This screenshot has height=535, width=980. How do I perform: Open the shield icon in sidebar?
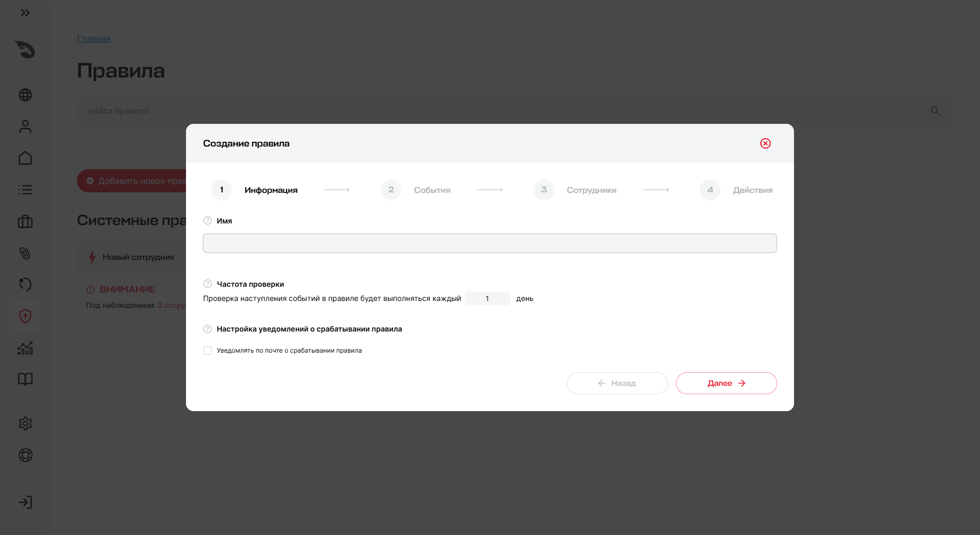[x=25, y=316]
